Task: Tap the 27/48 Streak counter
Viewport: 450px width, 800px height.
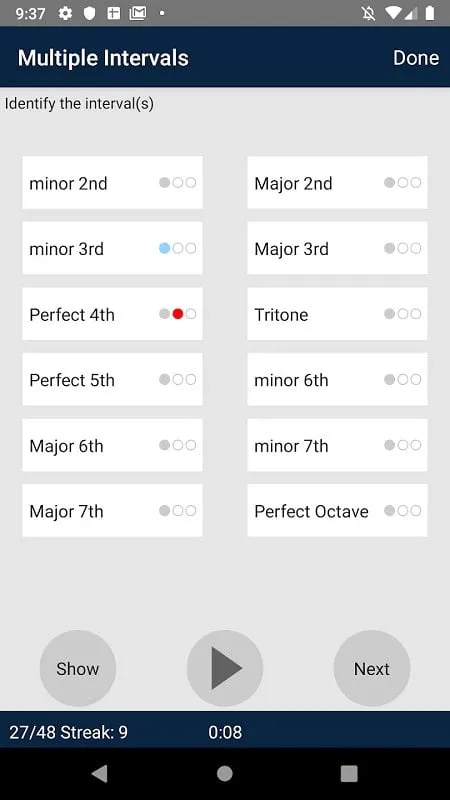Action: [x=68, y=733]
